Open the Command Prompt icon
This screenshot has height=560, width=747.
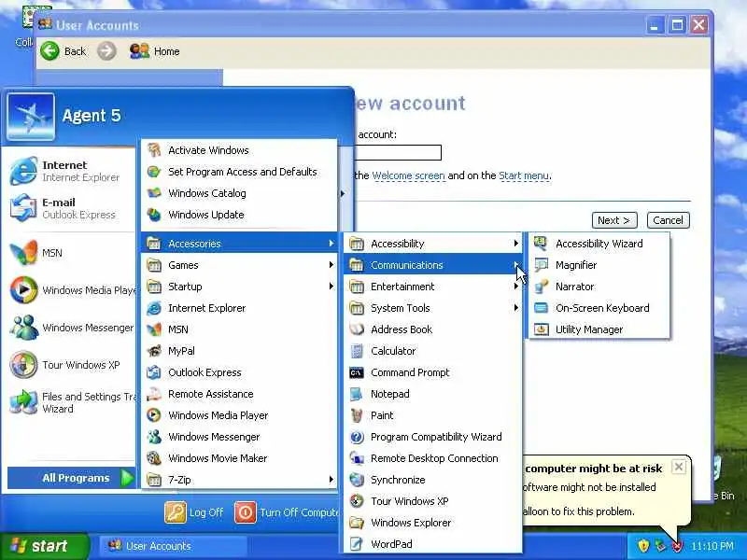tap(357, 372)
